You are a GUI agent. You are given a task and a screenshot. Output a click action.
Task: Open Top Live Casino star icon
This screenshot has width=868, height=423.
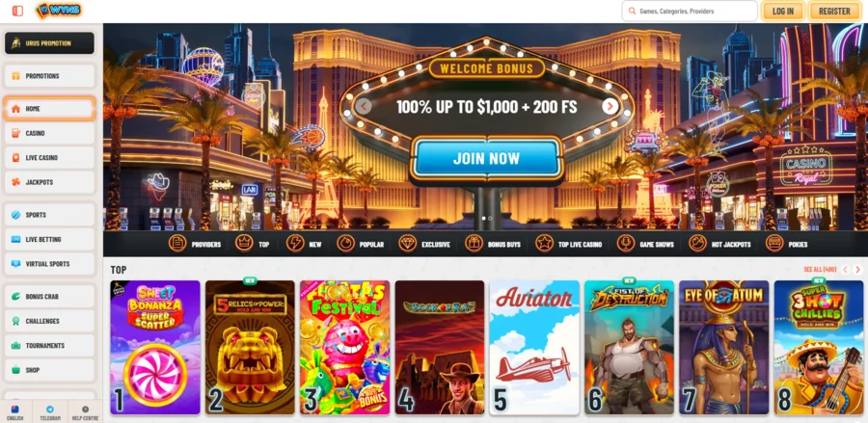coord(544,243)
